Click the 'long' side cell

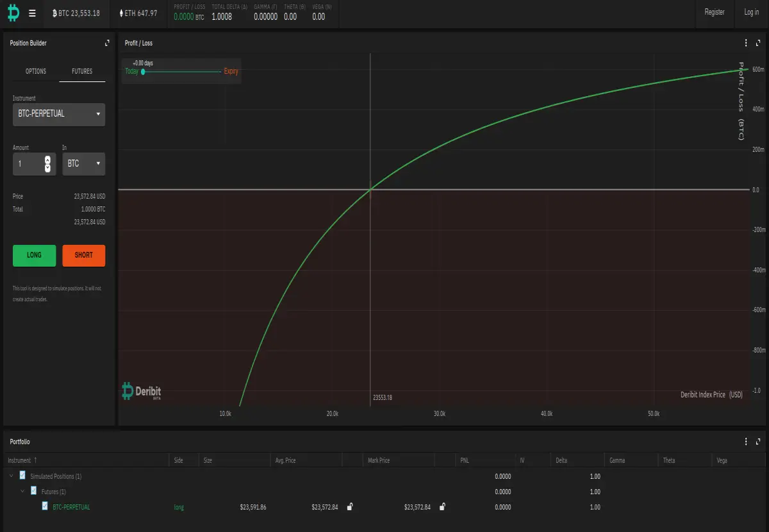(179, 507)
